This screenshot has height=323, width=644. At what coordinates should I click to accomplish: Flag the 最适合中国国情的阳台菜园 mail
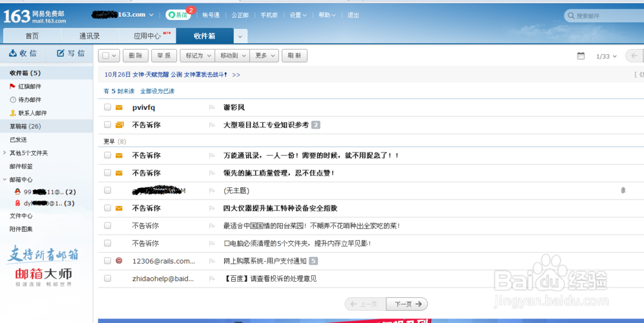[x=212, y=226]
